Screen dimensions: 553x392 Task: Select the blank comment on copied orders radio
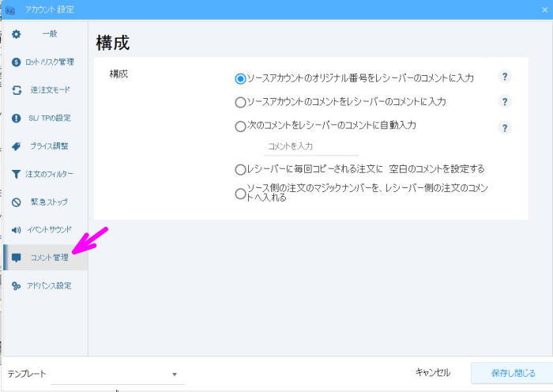tap(240, 170)
